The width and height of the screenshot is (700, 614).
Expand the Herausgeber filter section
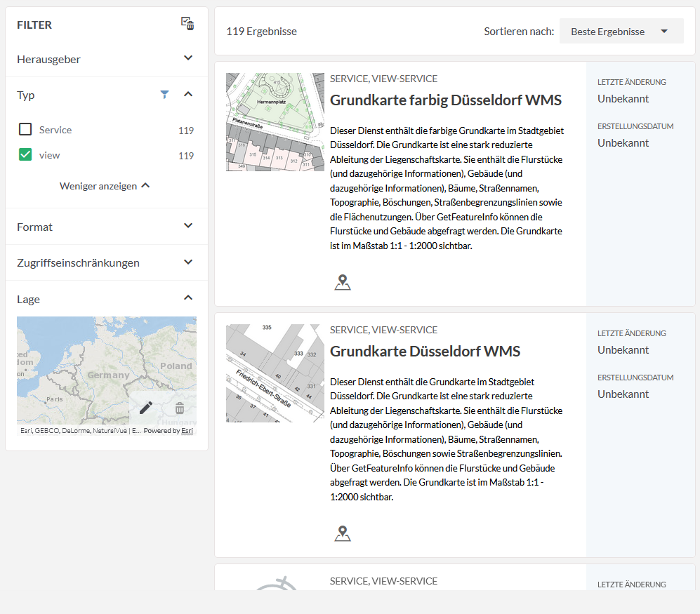pos(187,58)
